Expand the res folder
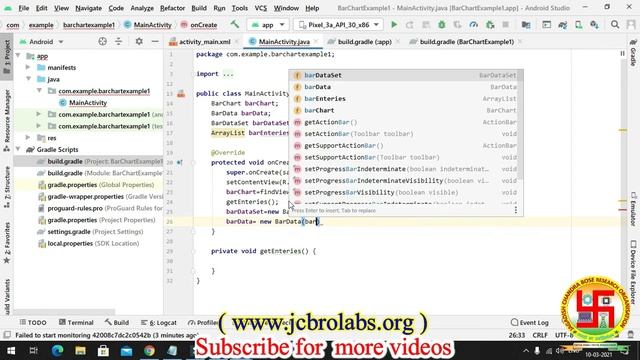 [28, 138]
